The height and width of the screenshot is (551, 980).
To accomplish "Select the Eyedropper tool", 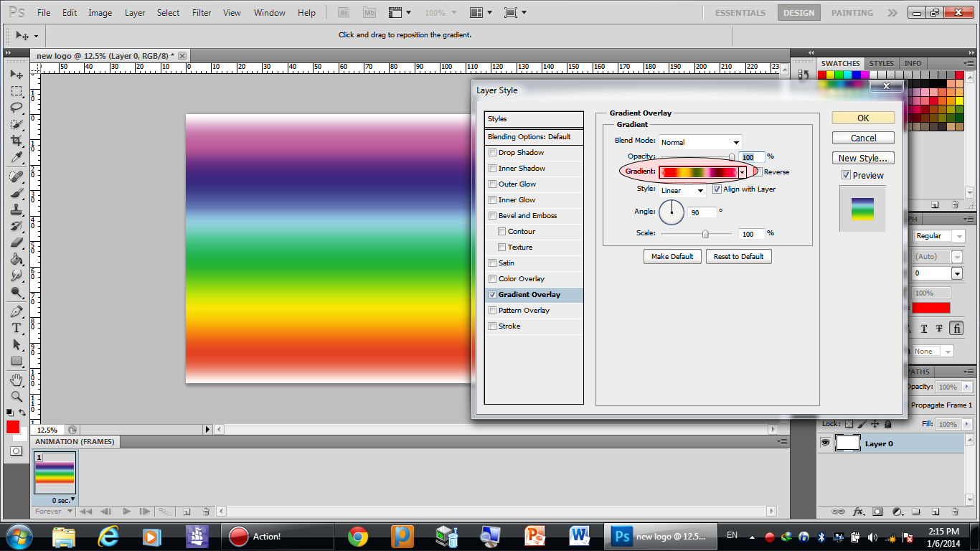I will [x=16, y=158].
